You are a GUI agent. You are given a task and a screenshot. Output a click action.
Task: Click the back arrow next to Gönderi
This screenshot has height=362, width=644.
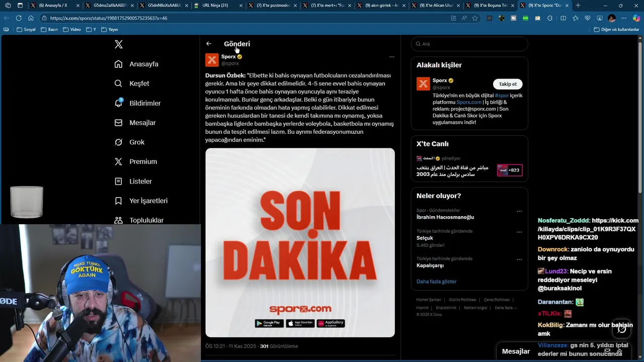209,44
